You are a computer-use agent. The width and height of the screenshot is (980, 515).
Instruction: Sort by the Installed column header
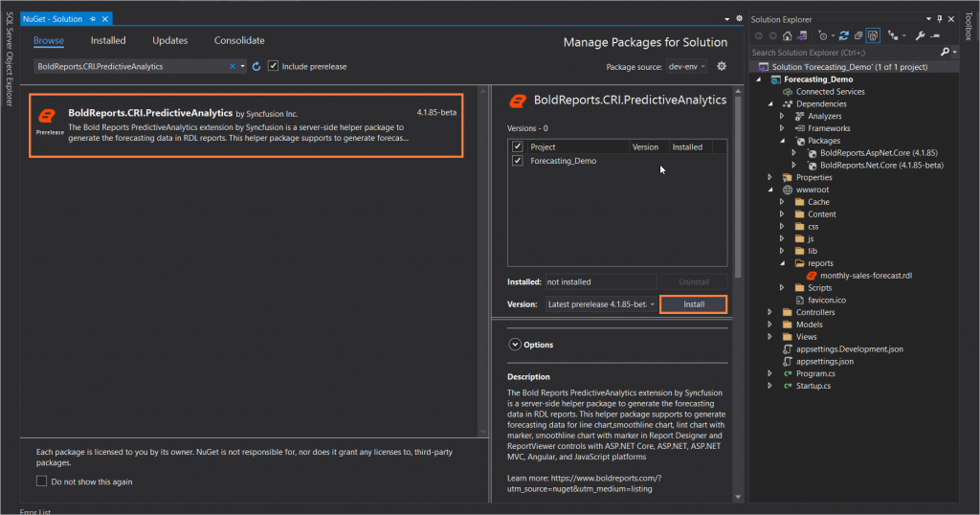687,146
